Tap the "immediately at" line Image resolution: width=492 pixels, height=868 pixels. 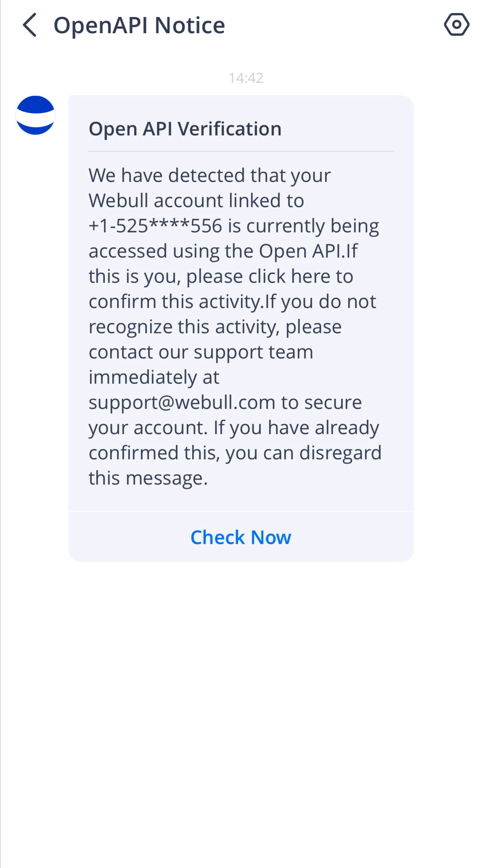[154, 377]
